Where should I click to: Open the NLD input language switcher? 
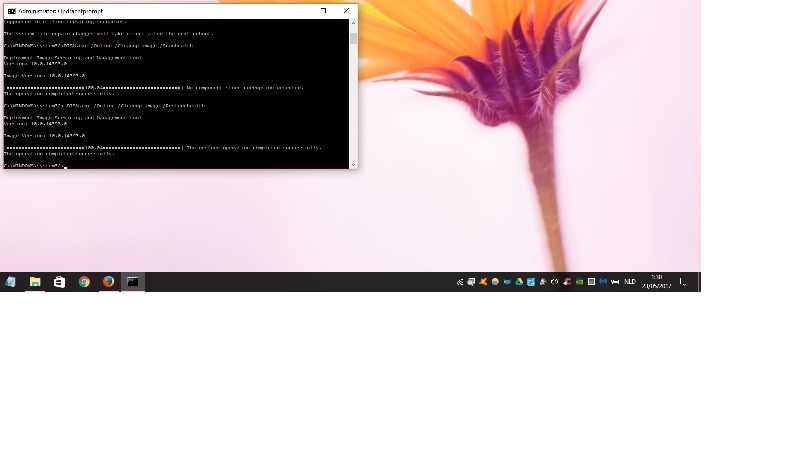click(630, 282)
